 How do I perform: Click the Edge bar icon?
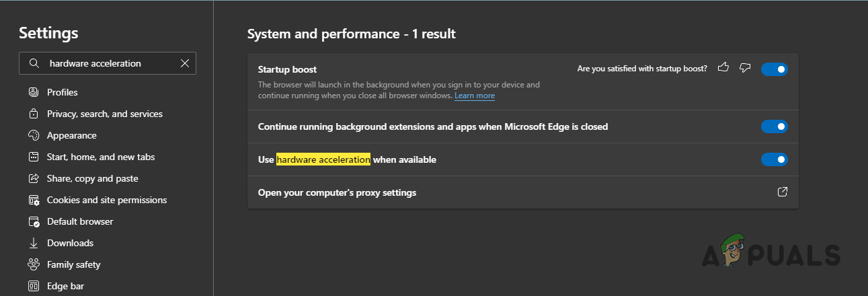pyautogui.click(x=34, y=286)
